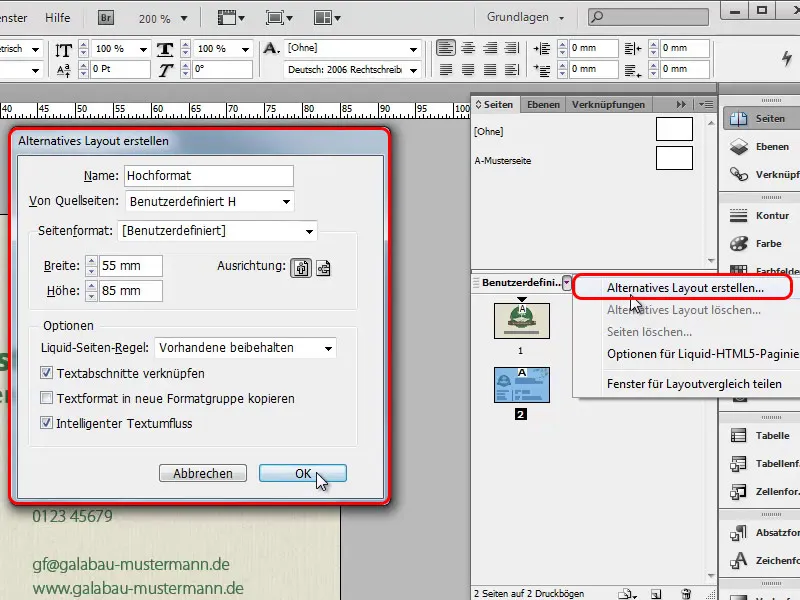Select the A-Musterseite master thumbnail

pos(674,158)
